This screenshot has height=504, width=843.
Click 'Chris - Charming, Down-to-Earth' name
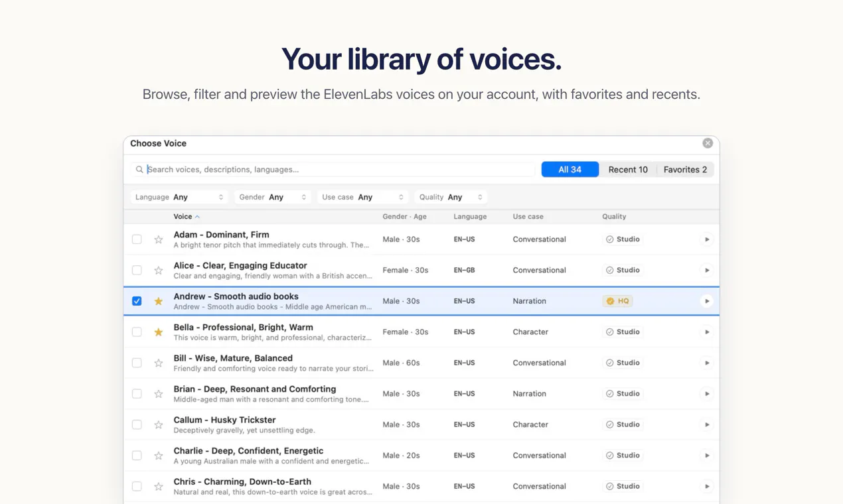[x=242, y=481]
